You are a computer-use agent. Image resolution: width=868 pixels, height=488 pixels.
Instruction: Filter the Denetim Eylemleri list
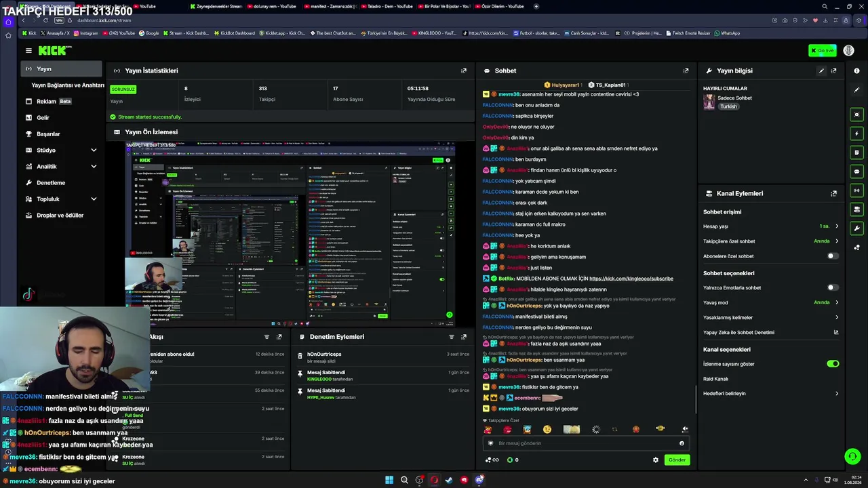click(452, 337)
